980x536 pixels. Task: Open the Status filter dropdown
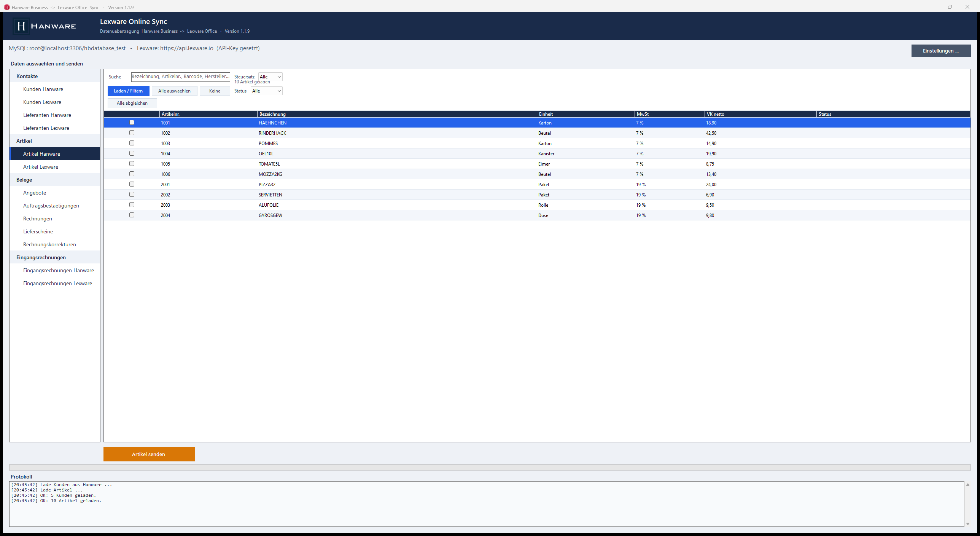click(x=266, y=91)
